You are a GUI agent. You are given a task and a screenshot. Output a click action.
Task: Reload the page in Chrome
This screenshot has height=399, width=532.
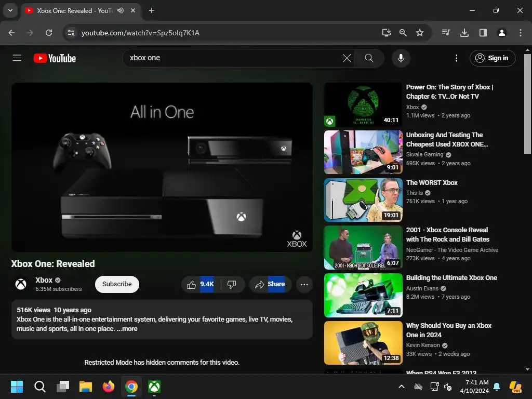(x=49, y=33)
